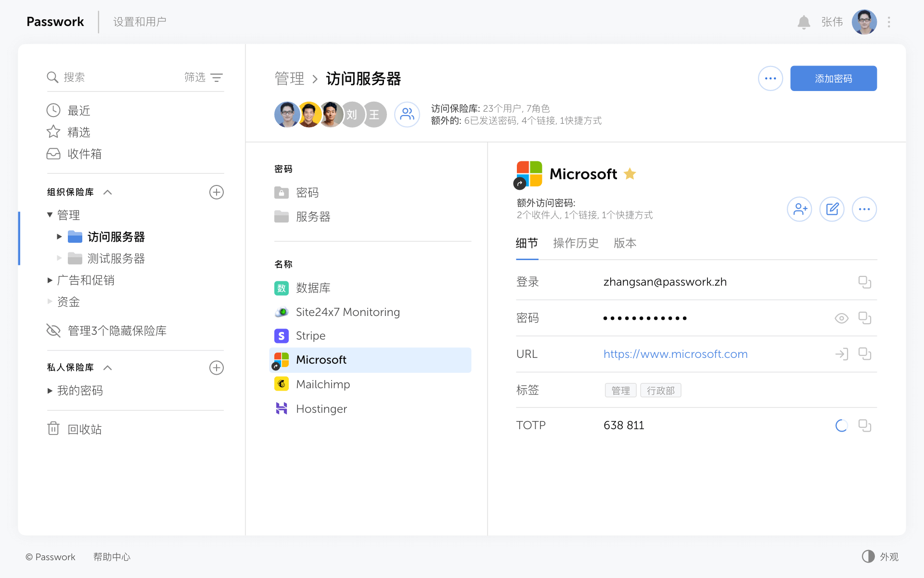Open the https://www.microsoft.com link

(x=675, y=354)
